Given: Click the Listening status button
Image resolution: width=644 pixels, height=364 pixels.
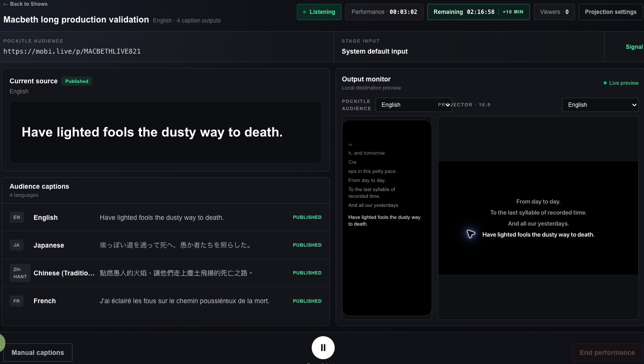Looking at the screenshot, I should point(319,12).
